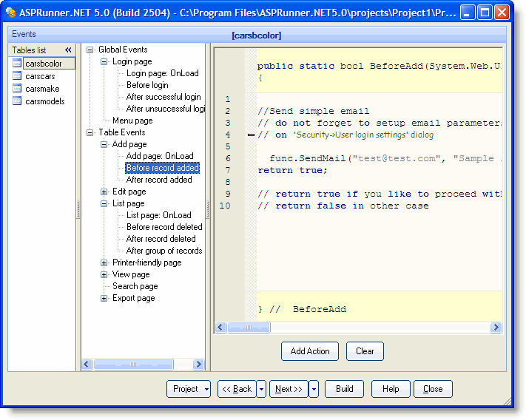Select Before record deleted event
Screen dimensions: 526x420
(164, 227)
